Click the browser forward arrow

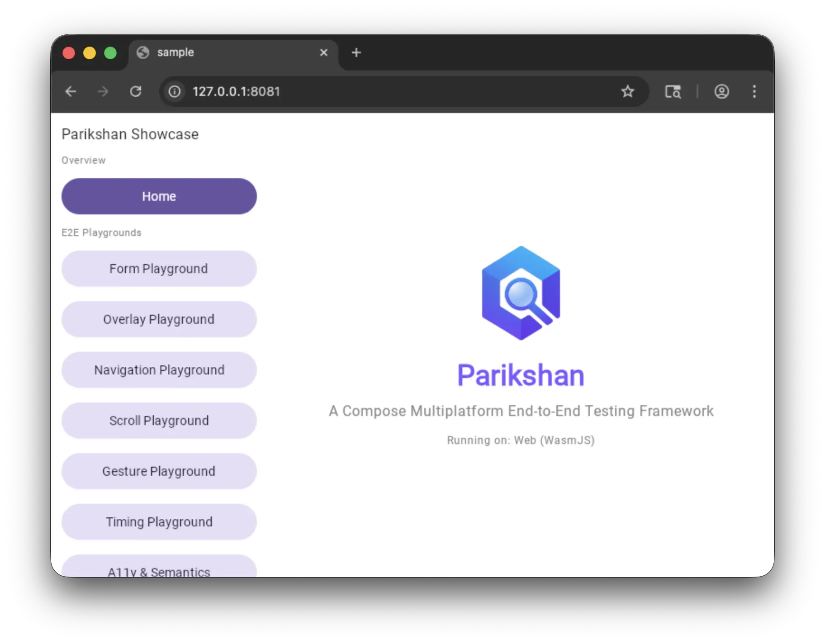click(x=103, y=92)
